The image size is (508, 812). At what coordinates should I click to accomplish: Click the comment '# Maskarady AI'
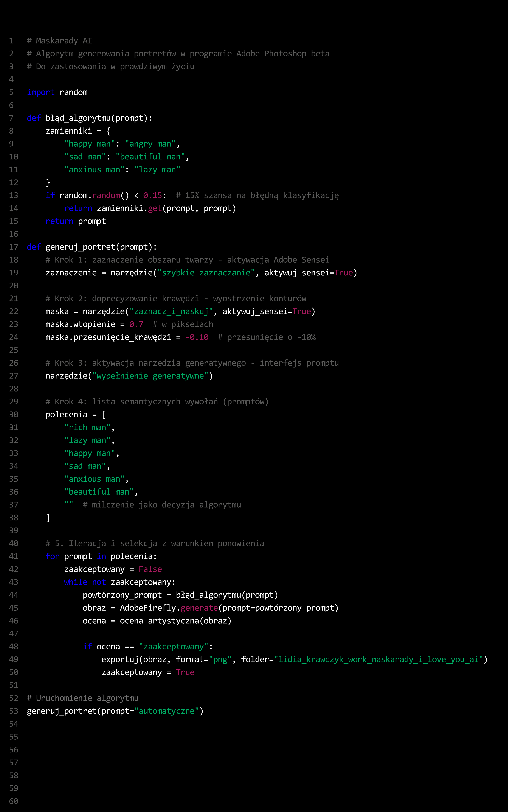click(60, 41)
